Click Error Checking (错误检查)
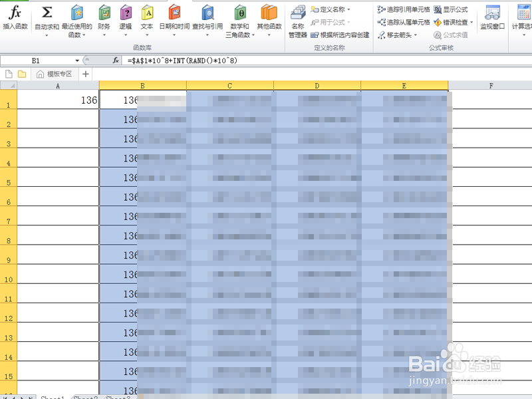The width and height of the screenshot is (532, 399). pos(452,23)
